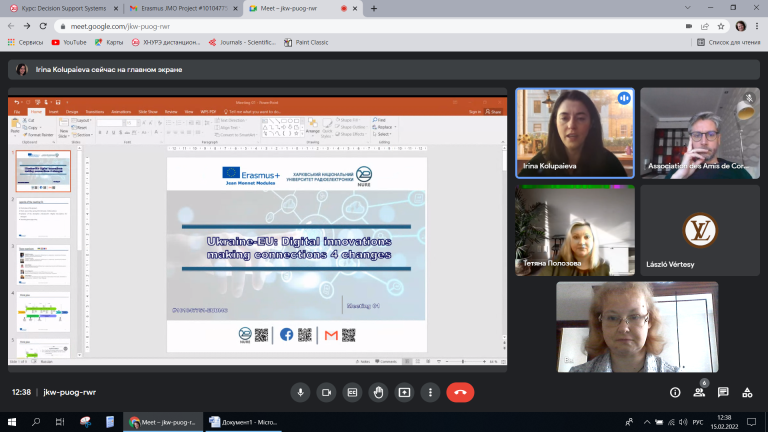768x432 pixels.
Task: Open the Windows Start menu
Action: 12,422
